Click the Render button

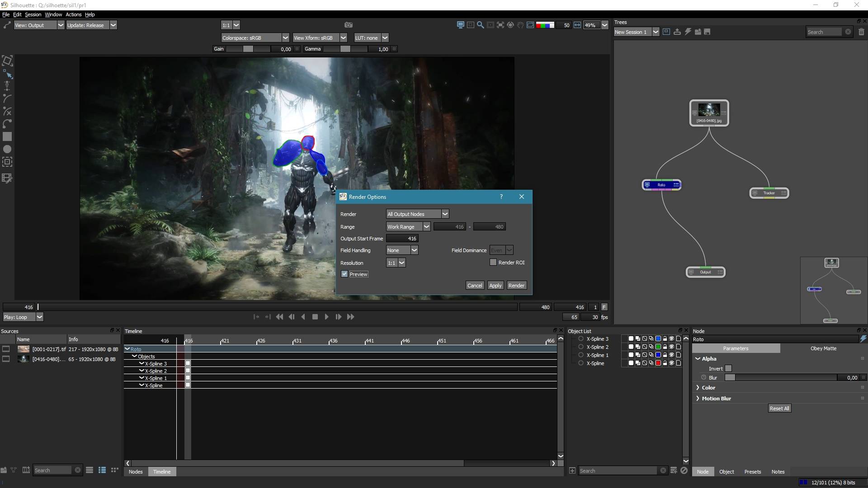click(516, 286)
